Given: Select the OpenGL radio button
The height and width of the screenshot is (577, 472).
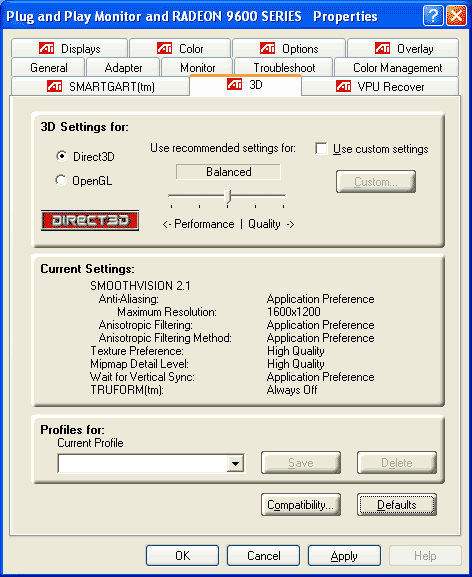Looking at the screenshot, I should [61, 180].
